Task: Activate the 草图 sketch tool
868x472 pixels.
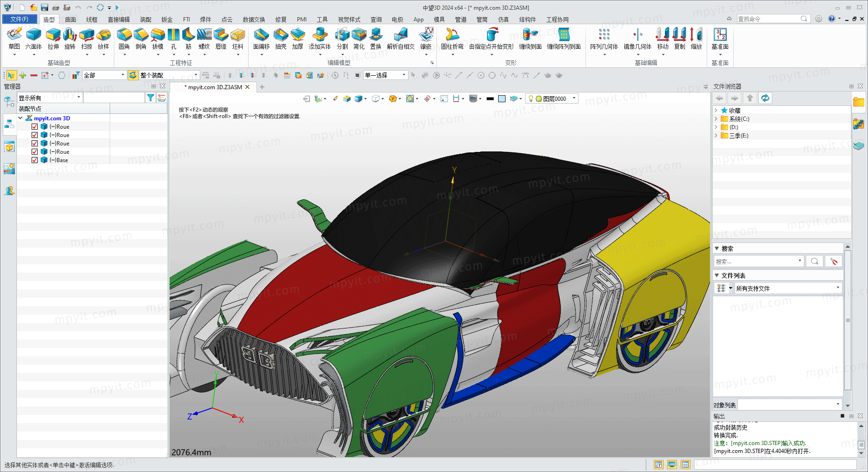Action: tap(14, 38)
